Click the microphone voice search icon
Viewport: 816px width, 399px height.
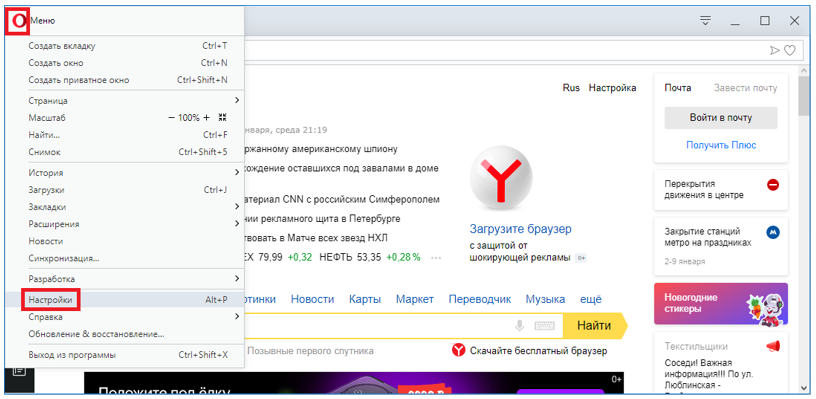(519, 326)
